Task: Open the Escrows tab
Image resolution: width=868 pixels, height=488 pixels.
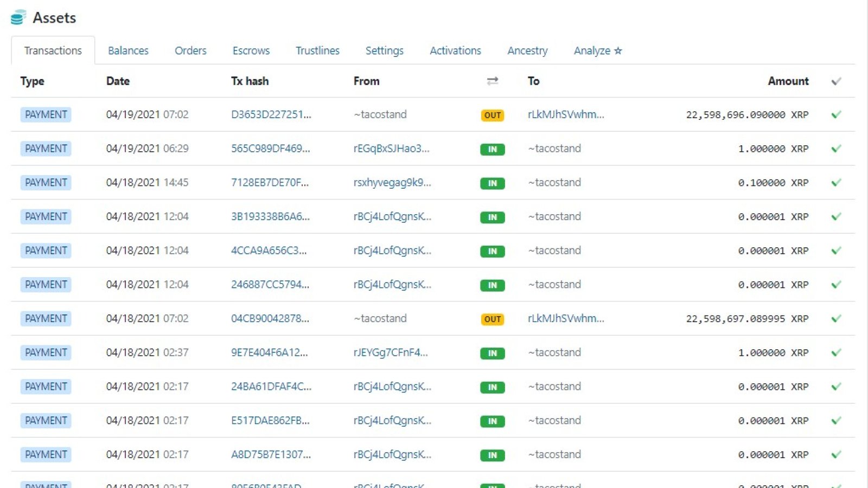Action: click(251, 50)
